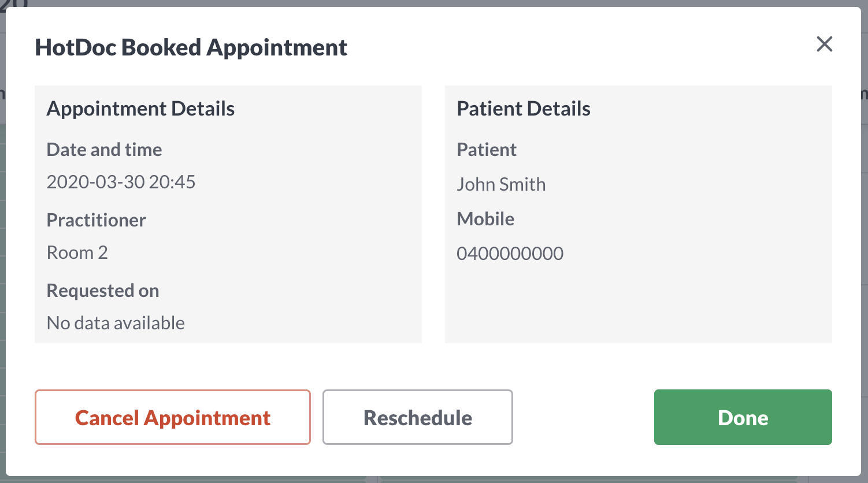
Task: Select the No data available text
Action: coord(115,323)
